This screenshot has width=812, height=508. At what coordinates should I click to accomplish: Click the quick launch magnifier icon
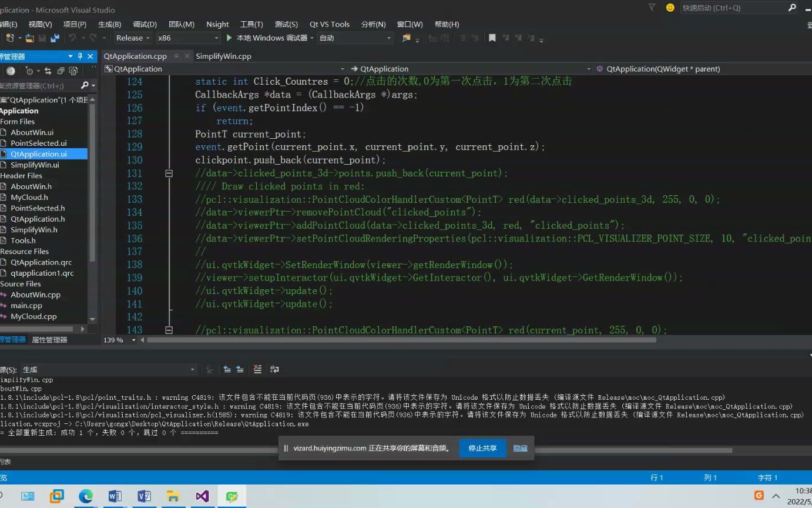tap(792, 8)
